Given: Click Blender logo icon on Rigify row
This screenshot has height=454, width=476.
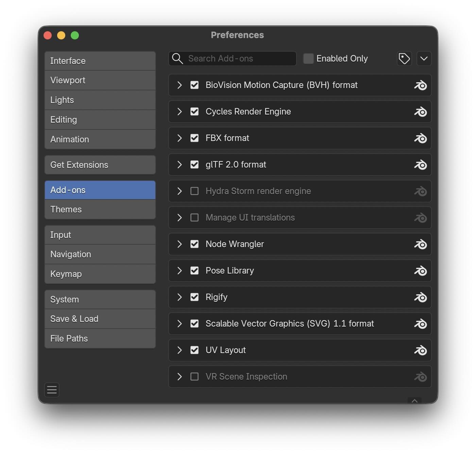Looking at the screenshot, I should tap(420, 297).
